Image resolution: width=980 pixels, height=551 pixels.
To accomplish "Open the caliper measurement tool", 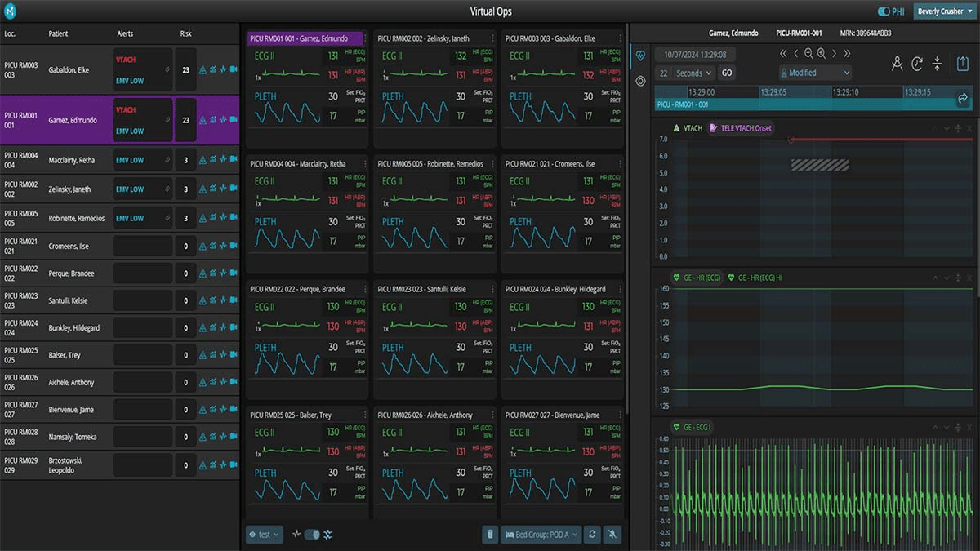I will (x=897, y=63).
